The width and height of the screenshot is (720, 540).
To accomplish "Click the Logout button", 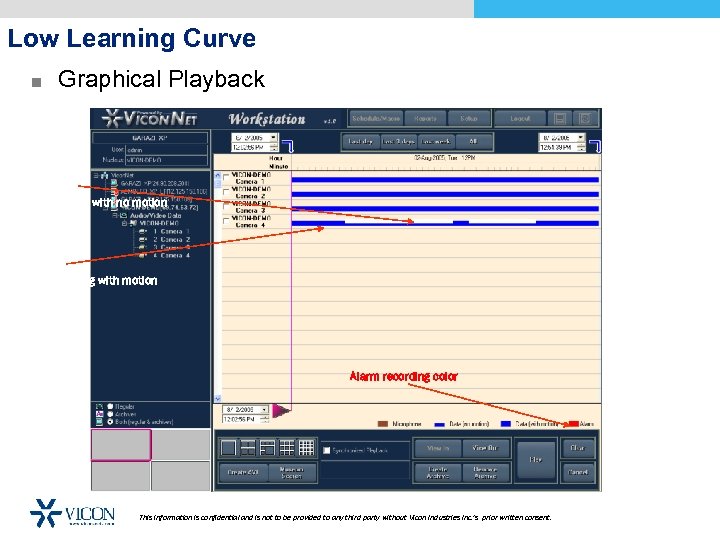I will coord(520,118).
